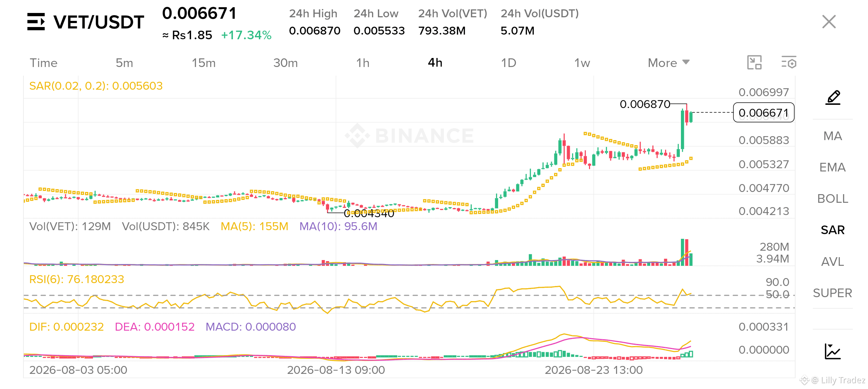868x389 pixels.
Task: Select the 1h timeframe
Action: 363,63
